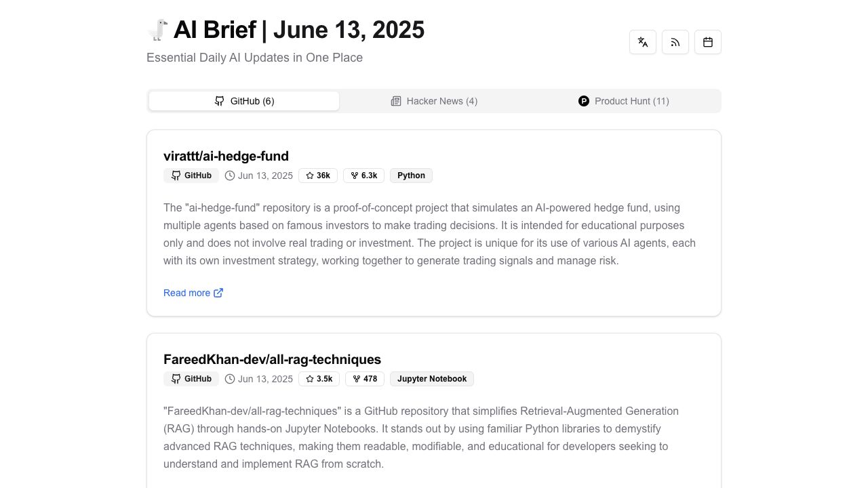Click the external-link icon next to Read more
Screen dimensions: 868x488
click(x=218, y=292)
